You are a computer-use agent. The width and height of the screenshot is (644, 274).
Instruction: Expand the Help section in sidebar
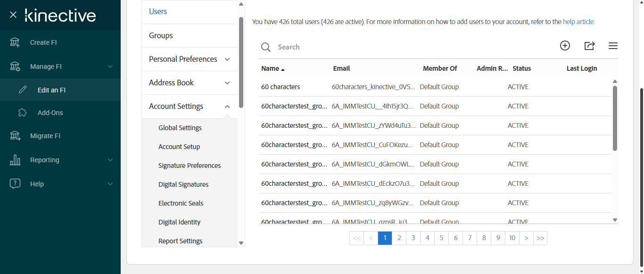point(110,184)
